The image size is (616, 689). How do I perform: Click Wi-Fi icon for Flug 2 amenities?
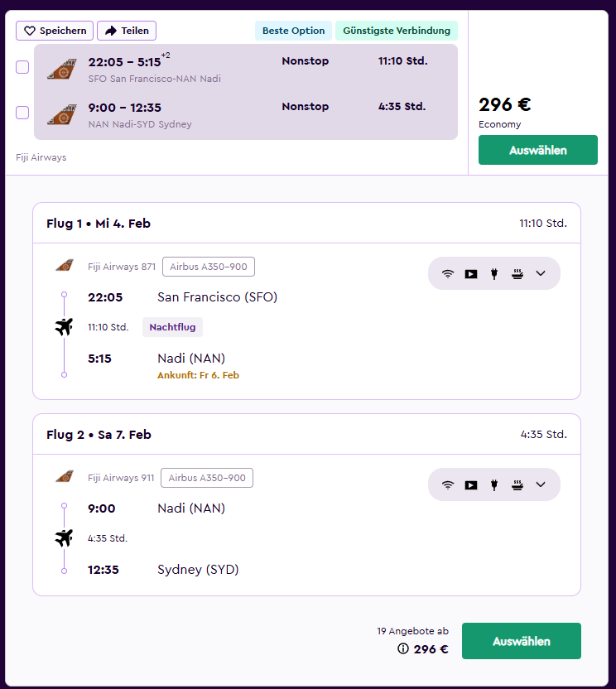tap(448, 484)
